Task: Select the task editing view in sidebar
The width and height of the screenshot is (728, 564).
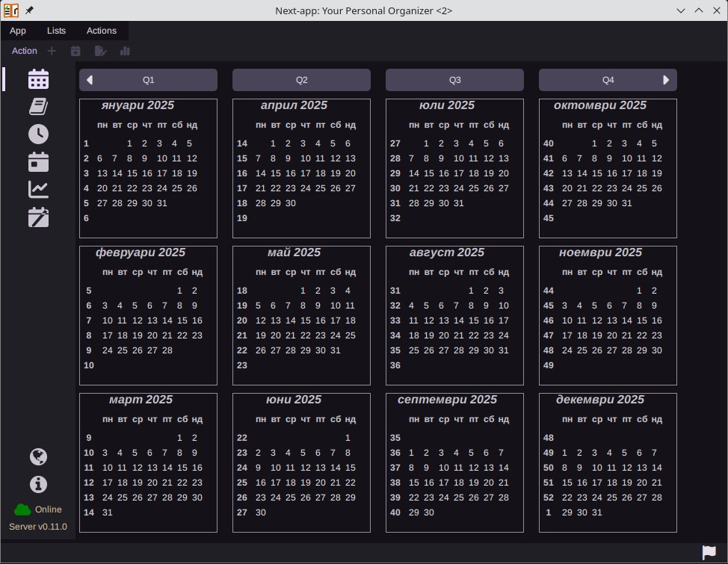Action: (38, 217)
